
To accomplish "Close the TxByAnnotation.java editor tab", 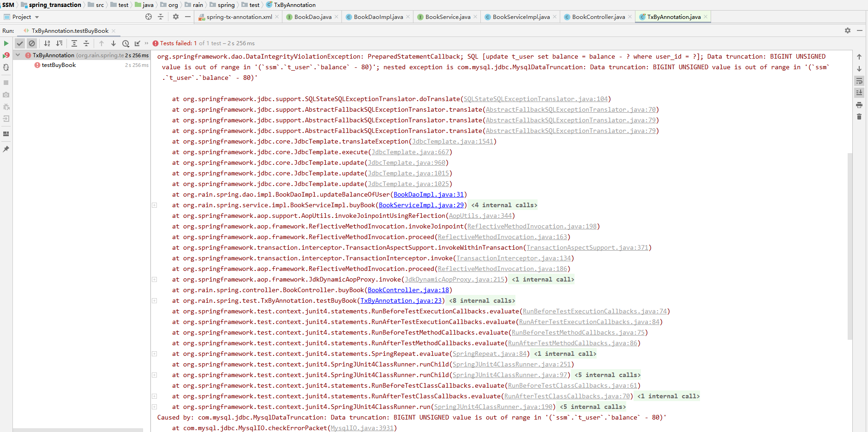I will point(706,17).
